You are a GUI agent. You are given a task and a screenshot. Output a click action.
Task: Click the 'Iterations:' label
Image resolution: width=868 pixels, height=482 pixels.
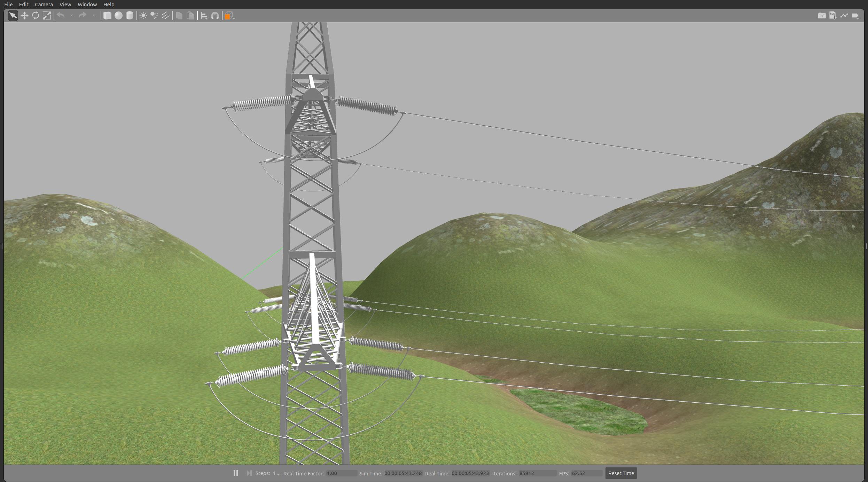pos(504,473)
